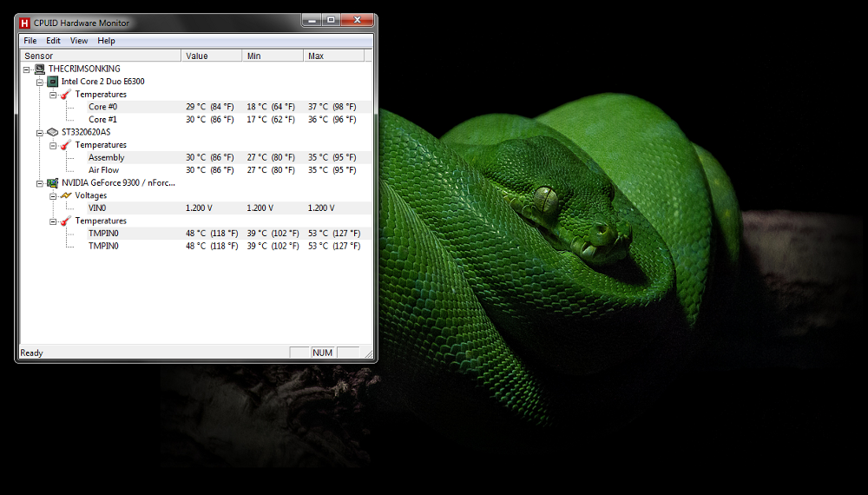Screen dimensions: 868x495
Task: Minimize the CPUID Hardware Monitor window
Action: tap(312, 21)
